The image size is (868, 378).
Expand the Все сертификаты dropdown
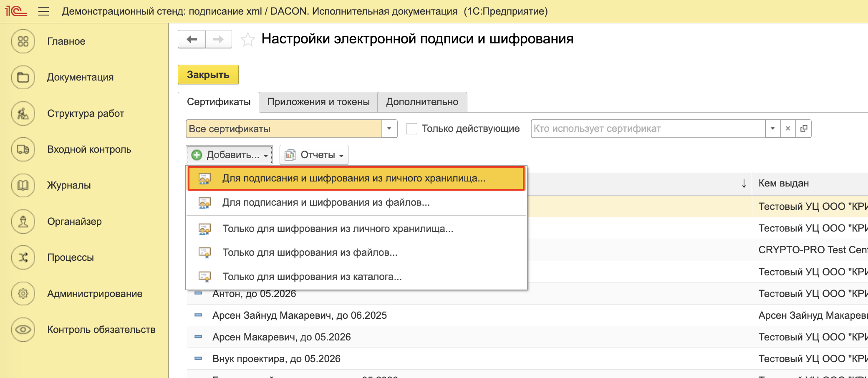(389, 129)
